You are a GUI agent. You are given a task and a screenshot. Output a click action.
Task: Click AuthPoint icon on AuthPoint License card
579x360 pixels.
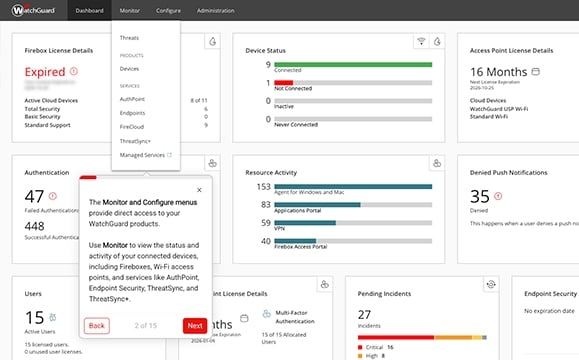325,284
